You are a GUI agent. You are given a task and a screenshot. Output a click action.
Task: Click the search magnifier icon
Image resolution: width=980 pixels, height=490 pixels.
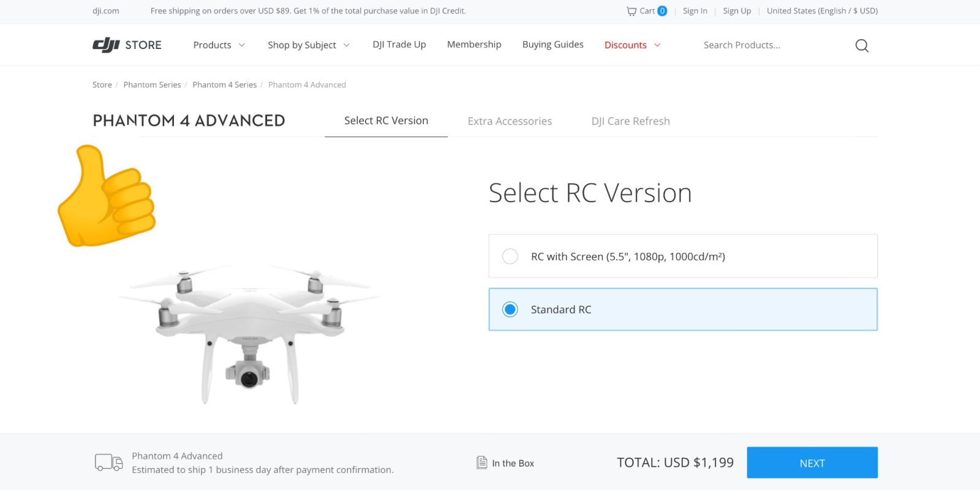[862, 45]
